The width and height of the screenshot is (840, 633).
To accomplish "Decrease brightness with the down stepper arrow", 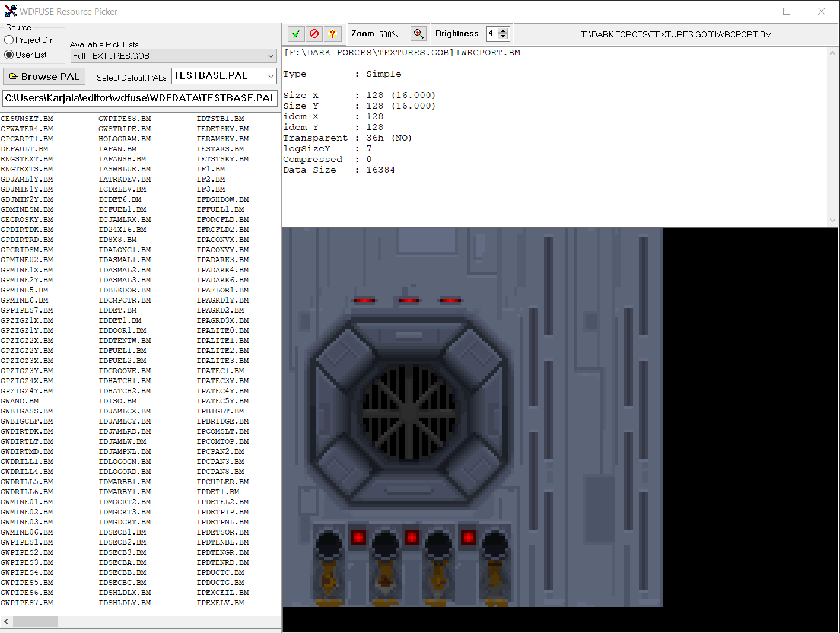I will 503,37.
